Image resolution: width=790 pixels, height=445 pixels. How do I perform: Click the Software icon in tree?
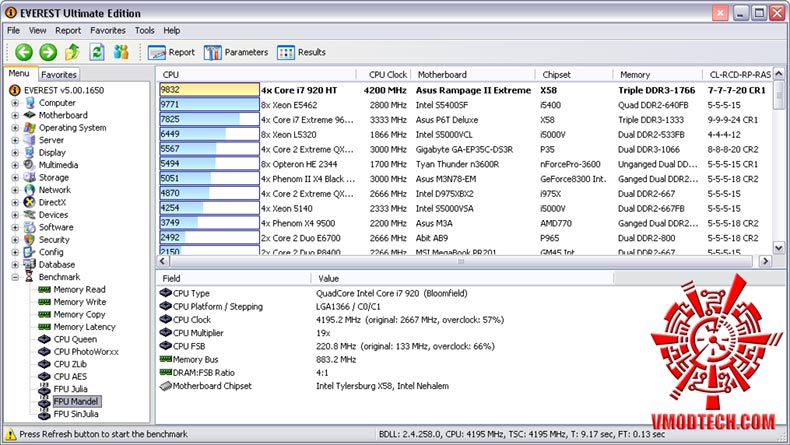click(30, 227)
